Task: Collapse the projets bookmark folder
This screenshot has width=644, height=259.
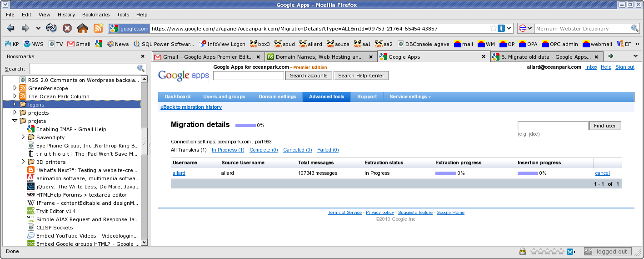Action: [x=15, y=121]
